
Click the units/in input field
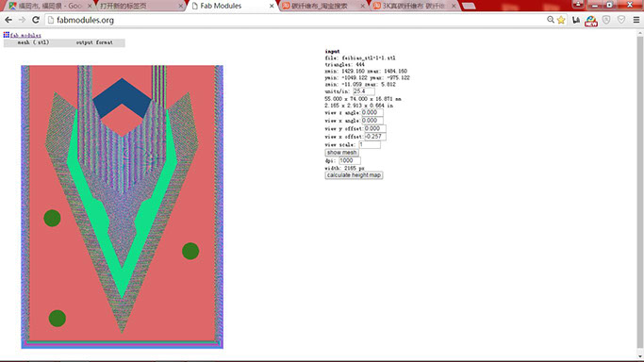(363, 91)
